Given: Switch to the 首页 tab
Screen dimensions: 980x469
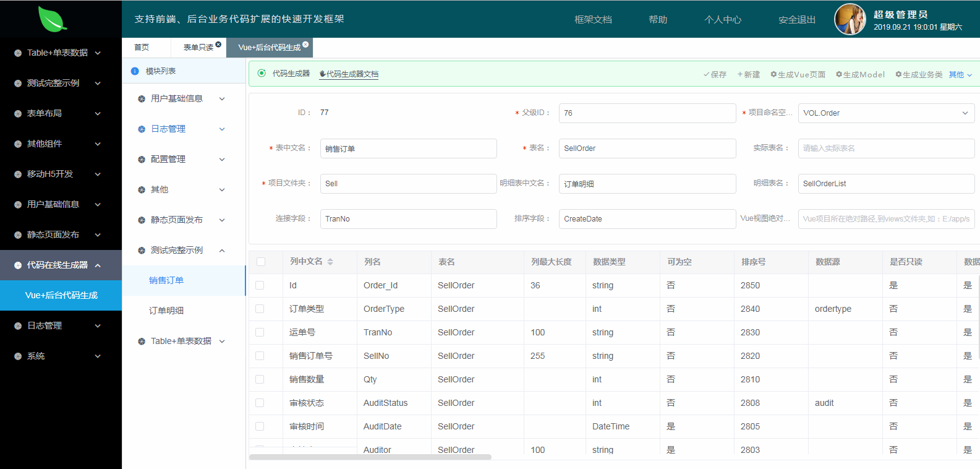Looking at the screenshot, I should (x=142, y=48).
